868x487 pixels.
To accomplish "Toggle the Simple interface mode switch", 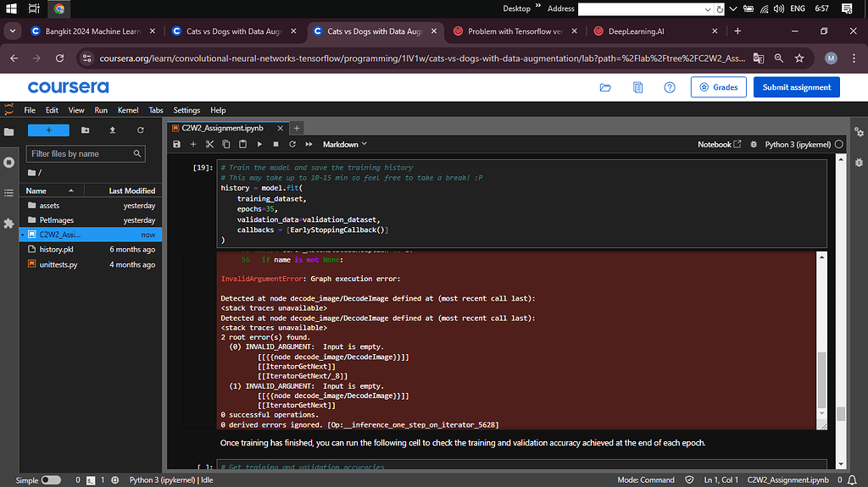I will coord(50,480).
